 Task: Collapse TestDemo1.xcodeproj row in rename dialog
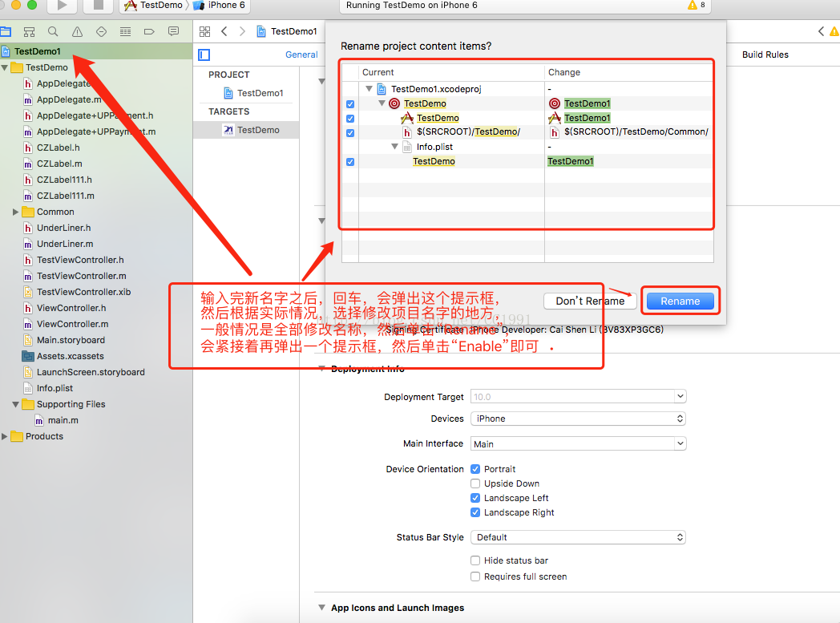[x=370, y=89]
